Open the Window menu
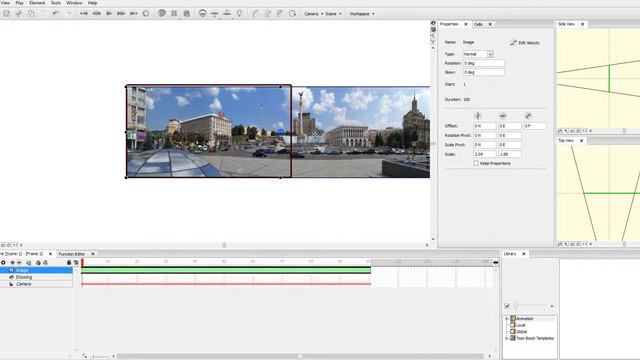Screen dimensions: 640x360 74,3
